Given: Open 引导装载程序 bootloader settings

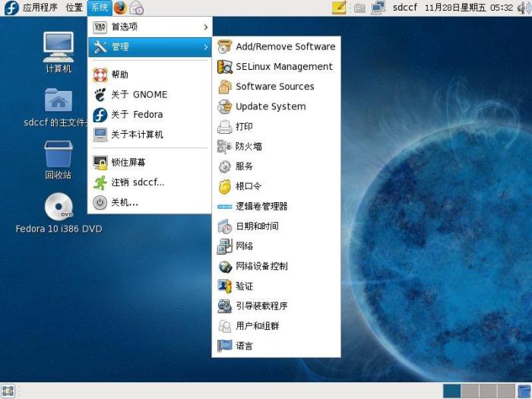Looking at the screenshot, I should click(x=276, y=306).
